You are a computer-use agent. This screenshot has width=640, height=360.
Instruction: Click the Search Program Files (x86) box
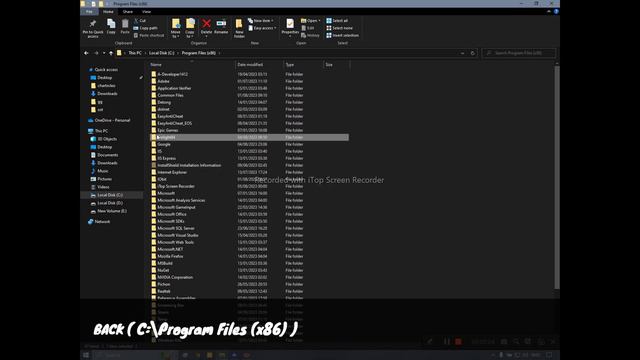coord(519,53)
